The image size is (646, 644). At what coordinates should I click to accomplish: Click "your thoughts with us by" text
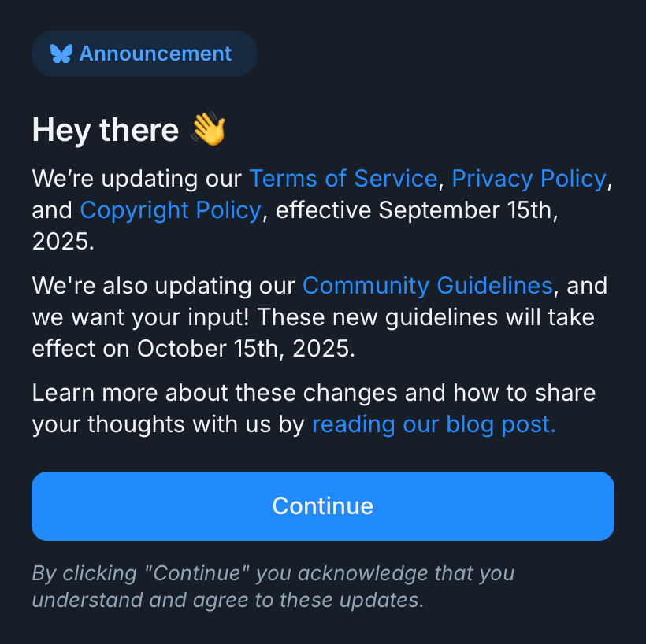168,424
